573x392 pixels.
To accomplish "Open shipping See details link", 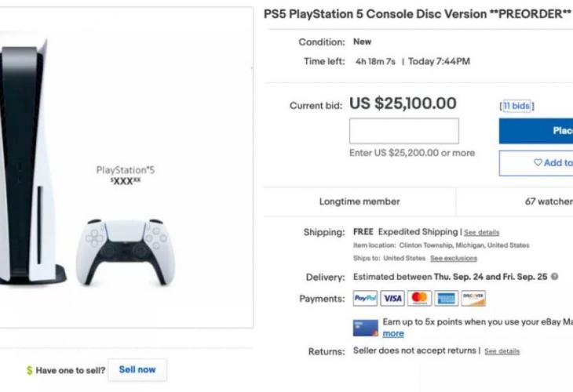I will 481,233.
